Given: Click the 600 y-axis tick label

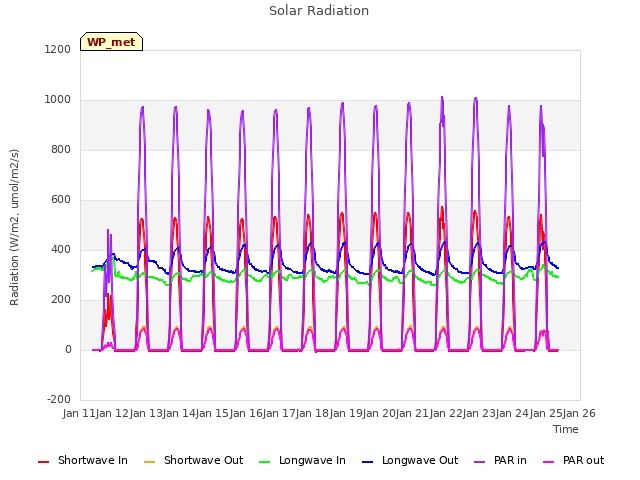Looking at the screenshot, I should pos(61,200).
